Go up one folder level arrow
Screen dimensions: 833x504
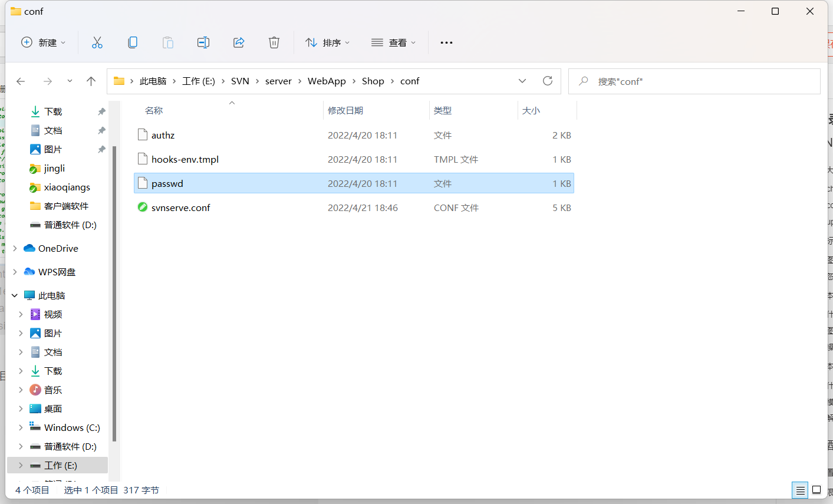(91, 81)
